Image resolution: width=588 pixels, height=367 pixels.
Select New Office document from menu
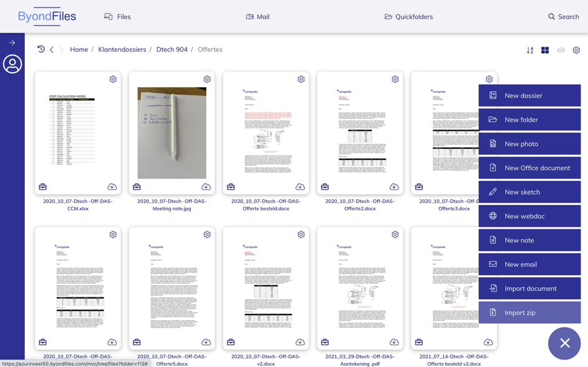pos(529,168)
